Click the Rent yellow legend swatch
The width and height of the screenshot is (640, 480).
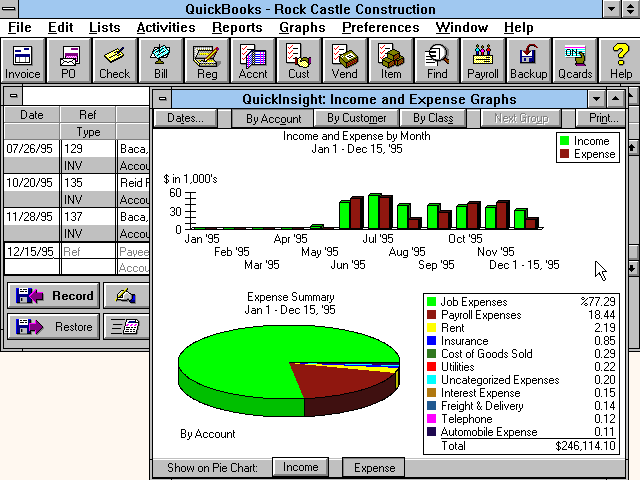(431, 328)
